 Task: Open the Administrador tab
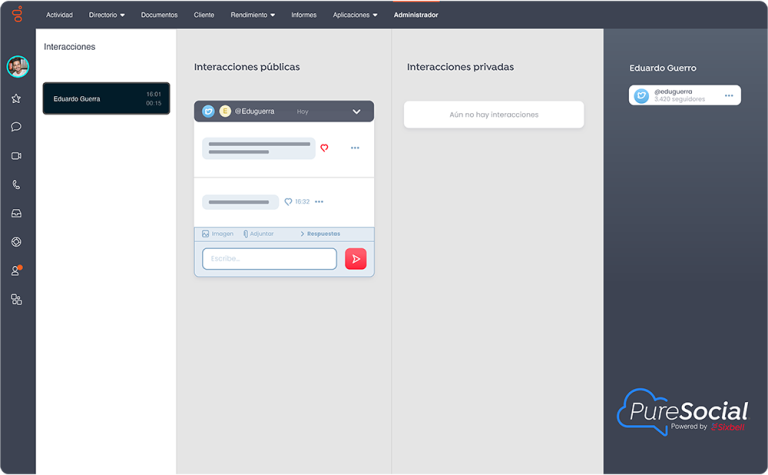coord(416,15)
